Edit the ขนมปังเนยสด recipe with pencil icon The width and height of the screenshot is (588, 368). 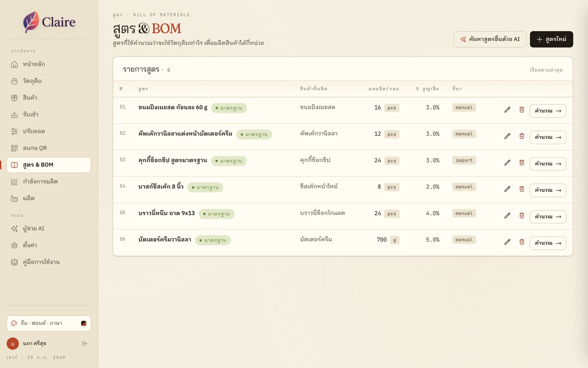(507, 110)
